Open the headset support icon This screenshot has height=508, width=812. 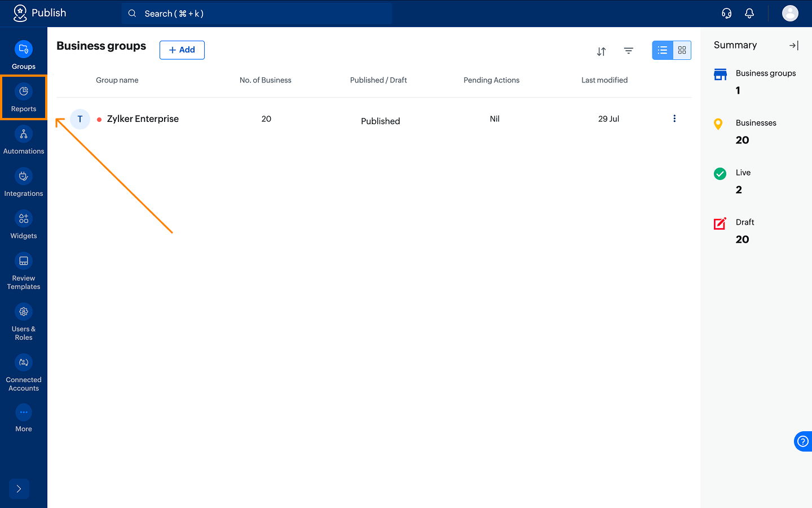[x=727, y=14]
